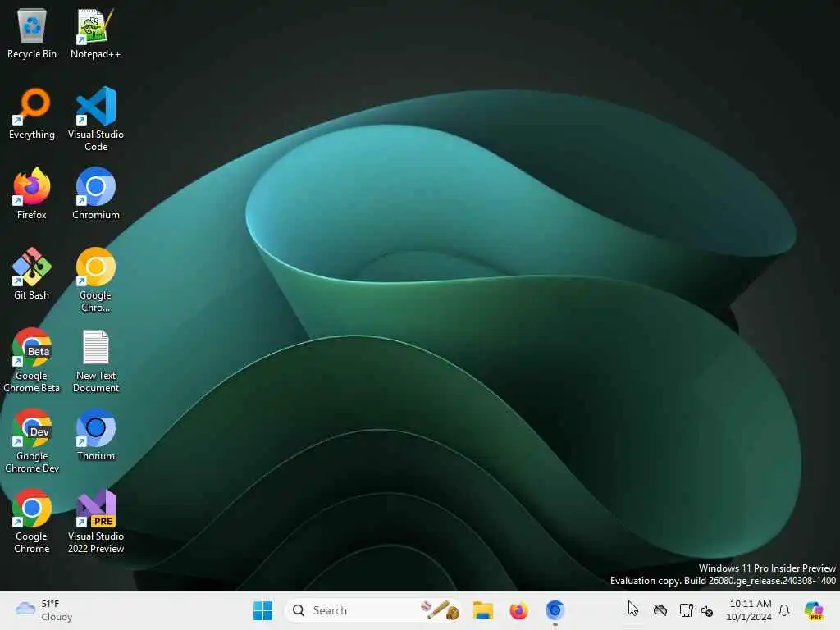Select the Firefox desktop shortcut

pos(32,194)
